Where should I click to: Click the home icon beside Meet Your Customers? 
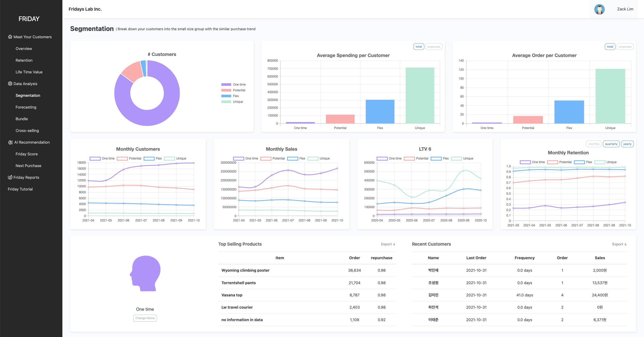coord(10,37)
